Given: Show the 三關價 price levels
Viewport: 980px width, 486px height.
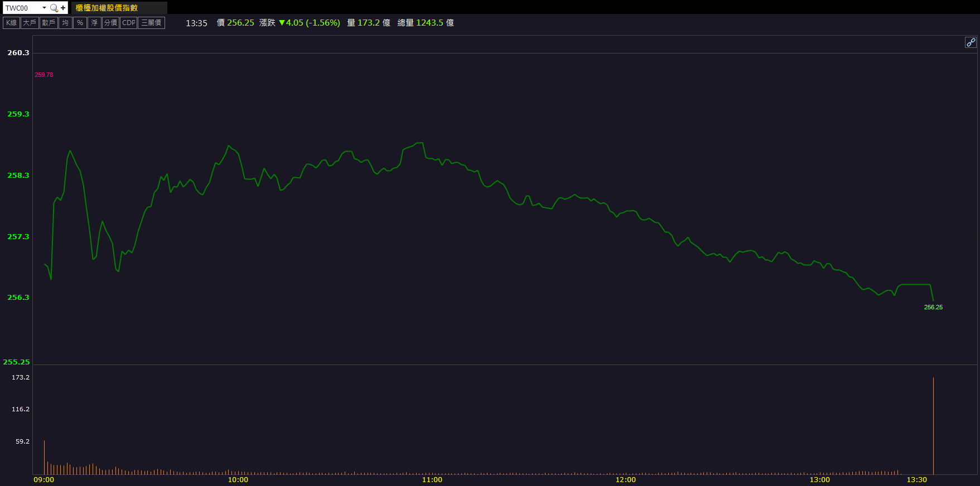Looking at the screenshot, I should [151, 23].
